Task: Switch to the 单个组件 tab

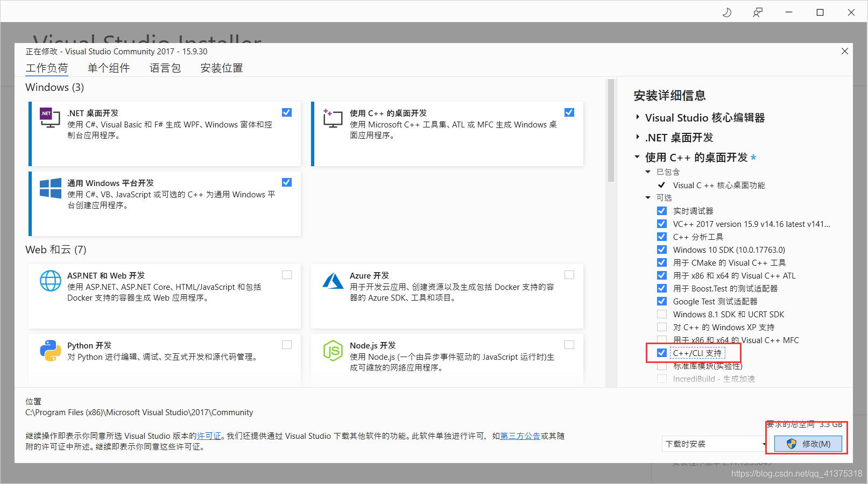Action: point(109,68)
